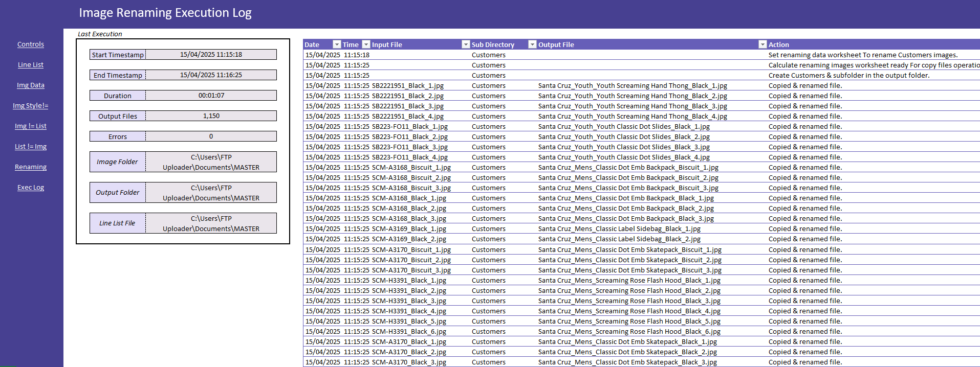This screenshot has width=980, height=367.
Task: Click the Output Files count 1,150
Action: click(x=211, y=116)
